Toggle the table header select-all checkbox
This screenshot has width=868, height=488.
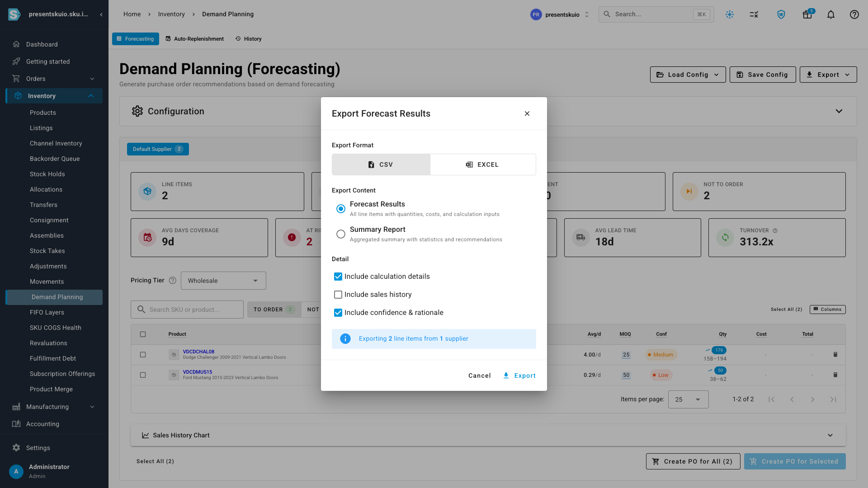tap(143, 334)
